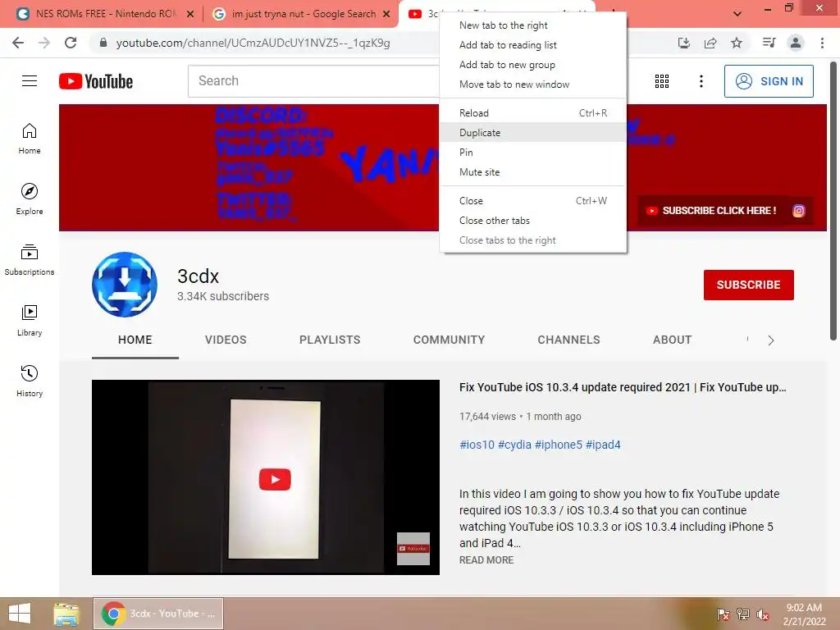
Task: Choose 'Add tab to new group'
Action: pos(533,65)
